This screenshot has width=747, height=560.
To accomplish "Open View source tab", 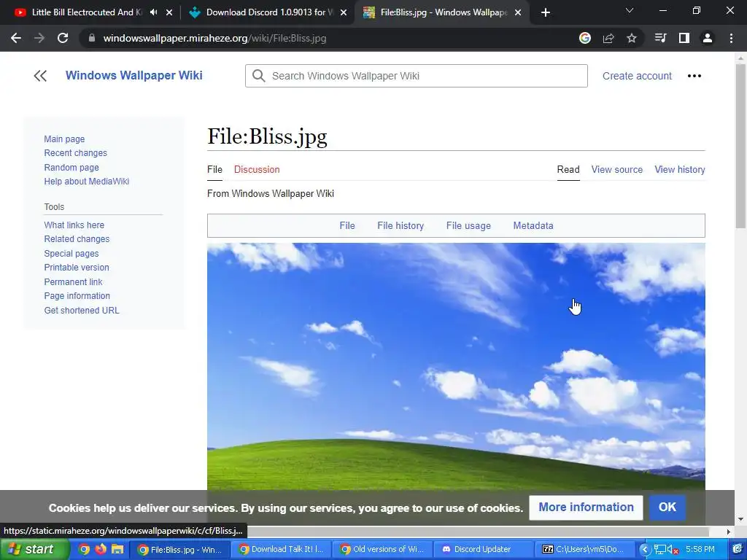I will [617, 169].
